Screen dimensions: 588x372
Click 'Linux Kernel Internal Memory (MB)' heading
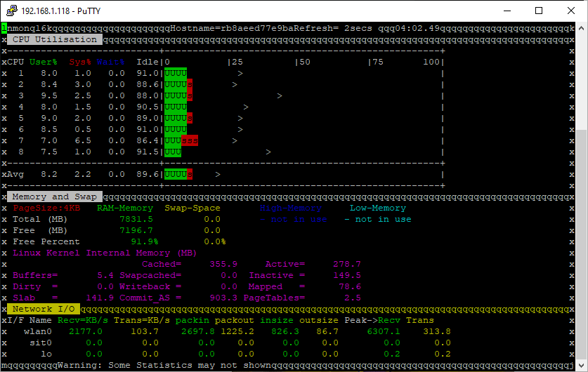point(105,253)
